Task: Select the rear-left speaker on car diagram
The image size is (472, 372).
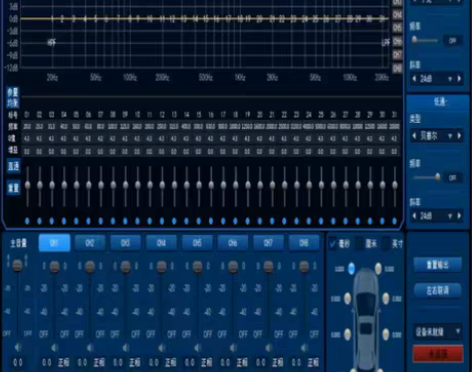Action: [x=347, y=334]
